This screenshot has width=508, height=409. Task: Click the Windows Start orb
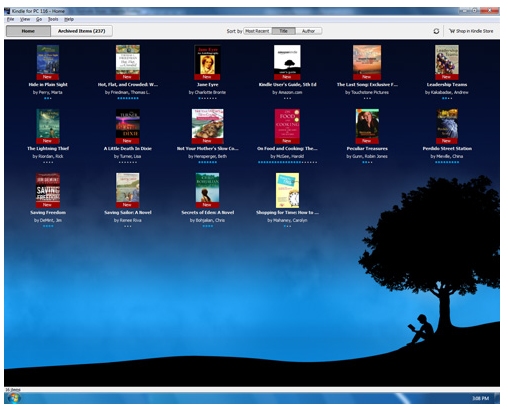click(x=14, y=398)
